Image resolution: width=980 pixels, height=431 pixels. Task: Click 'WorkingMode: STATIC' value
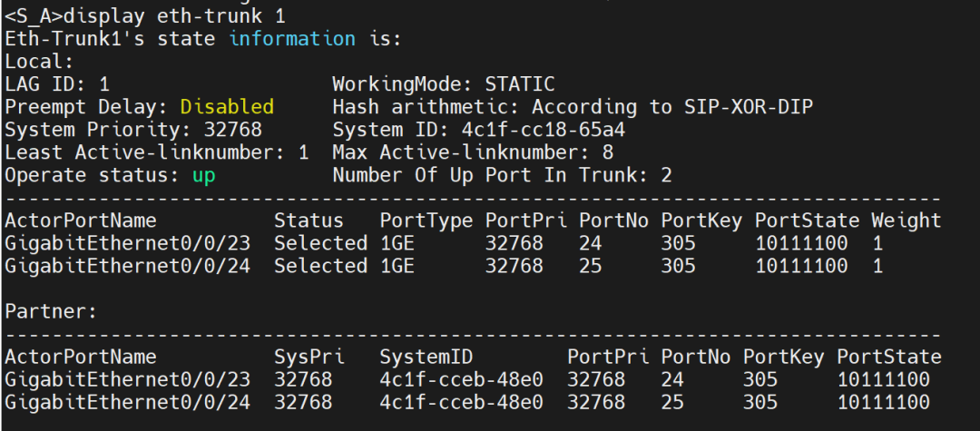point(443,84)
